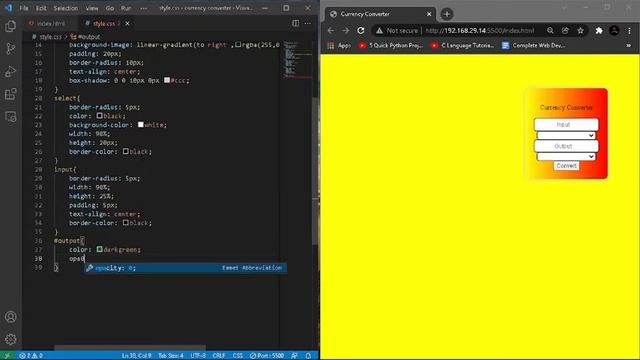Open the Source Control view
Screen dimensions: 640x360
tap(11, 49)
